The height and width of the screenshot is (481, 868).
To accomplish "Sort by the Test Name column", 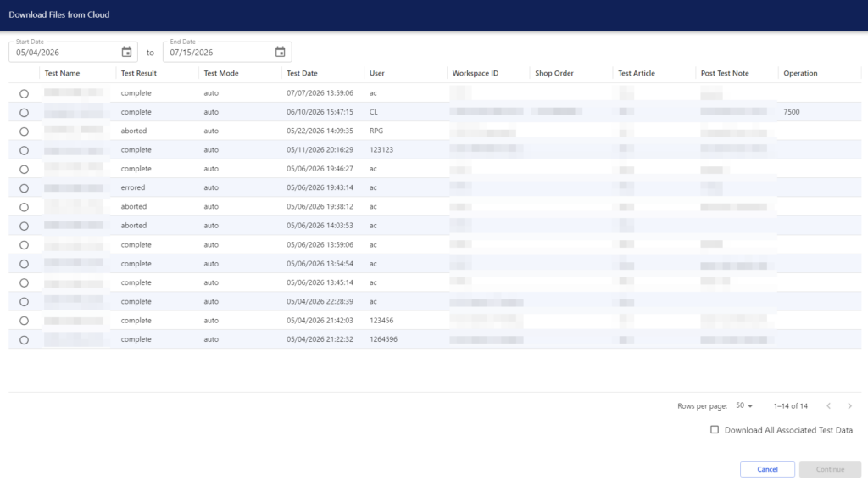I will tap(62, 73).
